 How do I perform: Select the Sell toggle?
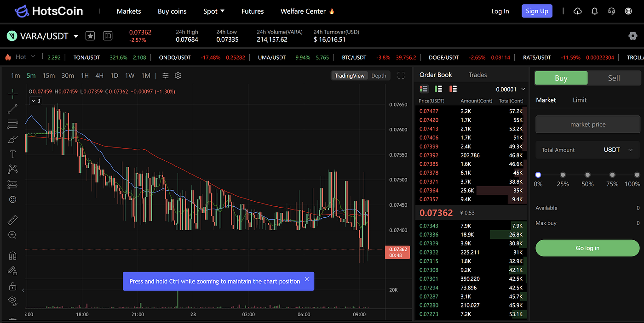point(614,78)
